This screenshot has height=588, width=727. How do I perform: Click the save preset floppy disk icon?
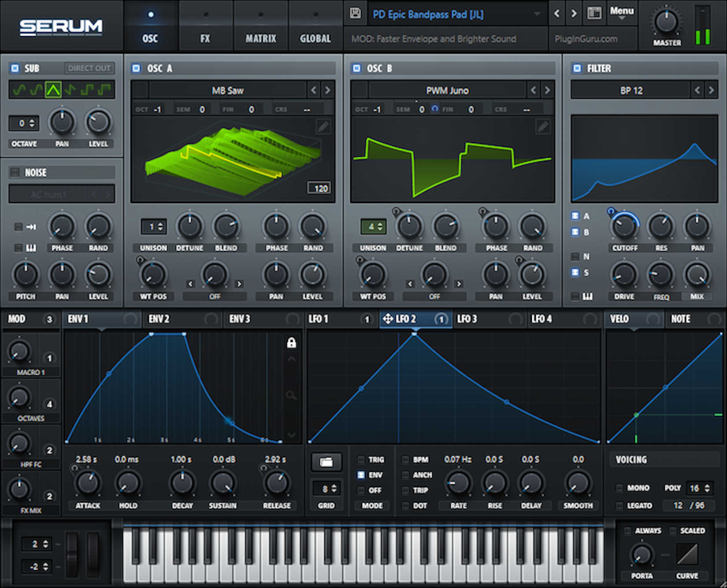tap(355, 13)
